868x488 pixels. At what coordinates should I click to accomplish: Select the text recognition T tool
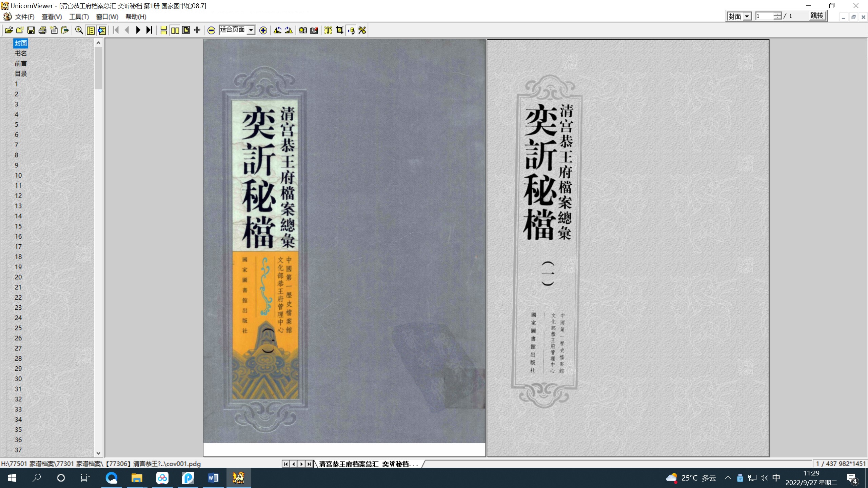[x=328, y=30]
